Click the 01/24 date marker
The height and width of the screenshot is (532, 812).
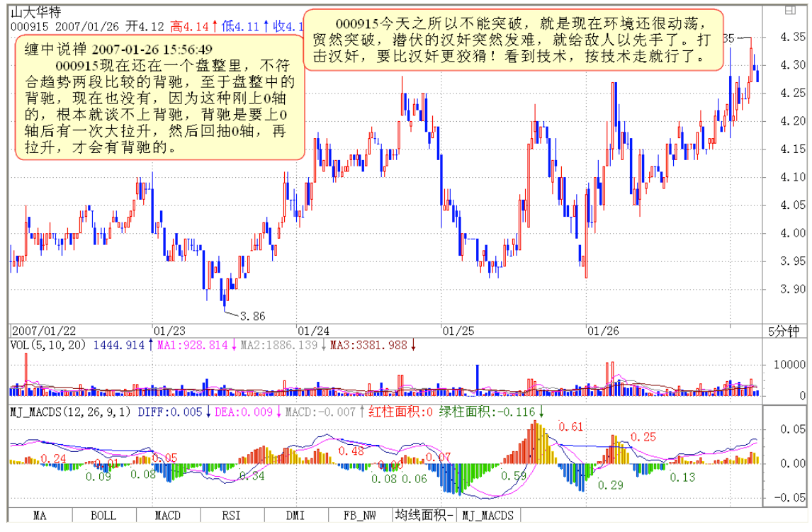coord(313,332)
